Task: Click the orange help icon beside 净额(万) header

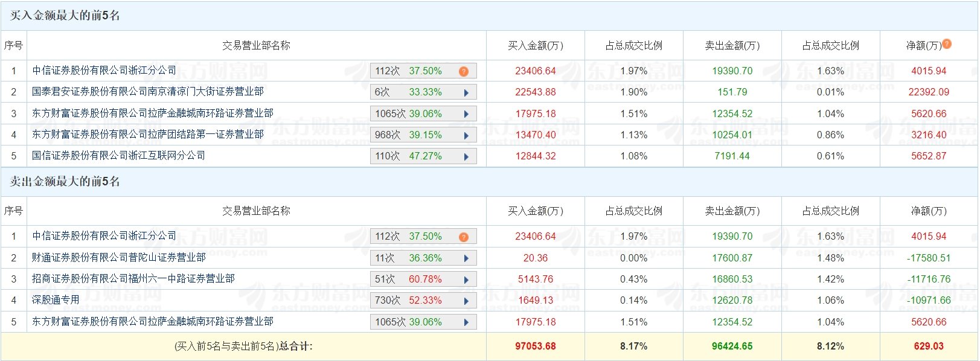Action: [947, 43]
